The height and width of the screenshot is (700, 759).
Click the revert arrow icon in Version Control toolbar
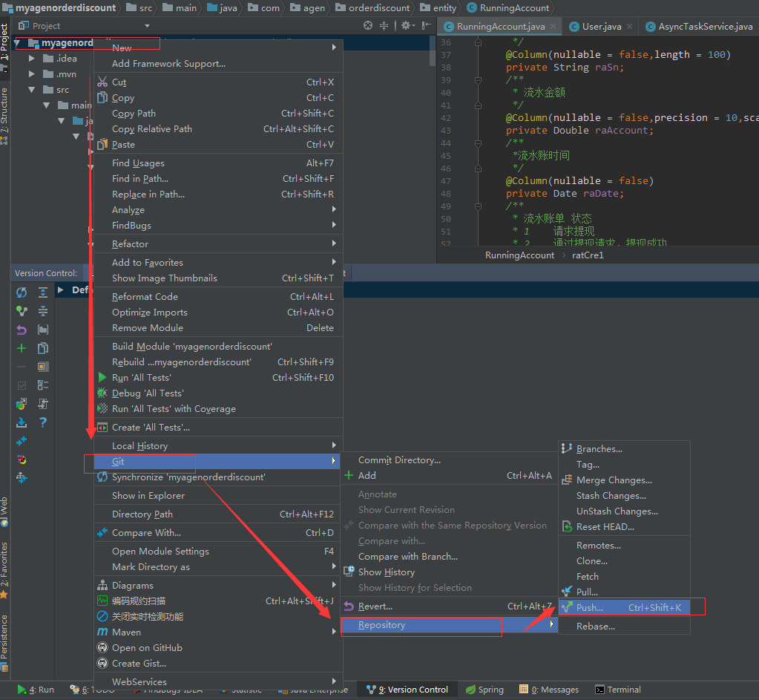(x=22, y=330)
